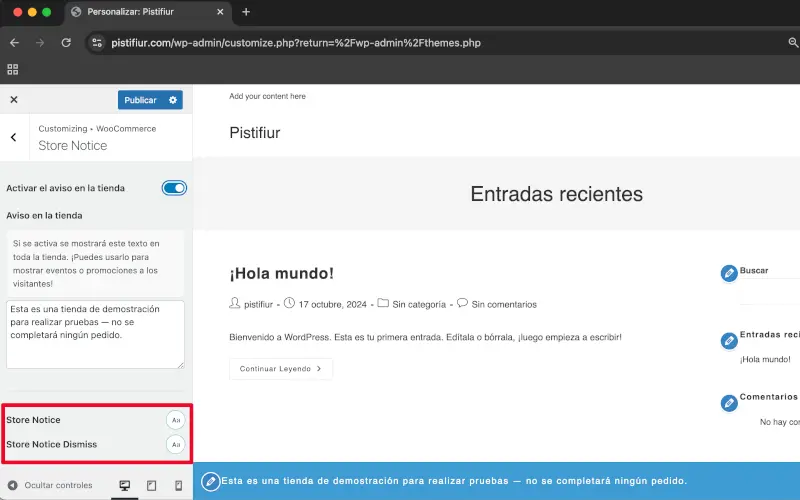Viewport: 800px width, 500px height.
Task: Switch to tablet preview mode
Action: 152,485
